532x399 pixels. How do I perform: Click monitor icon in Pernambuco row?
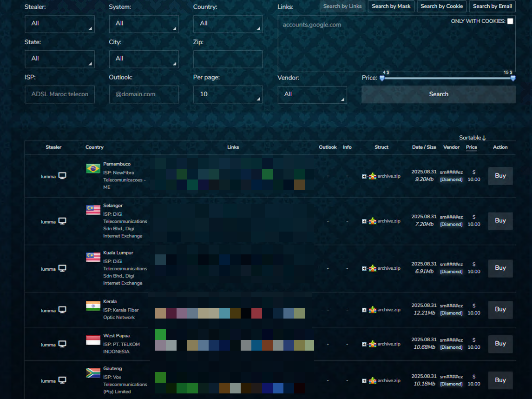[62, 176]
